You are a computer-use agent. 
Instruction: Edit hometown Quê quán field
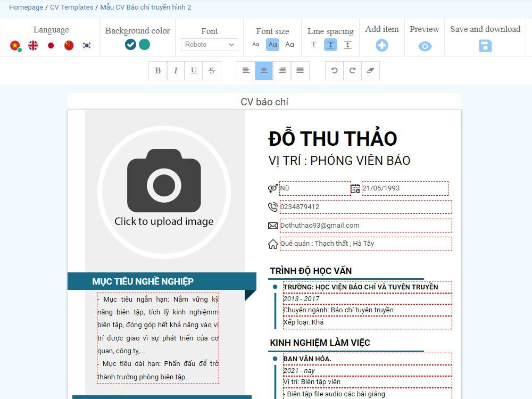coord(366,244)
